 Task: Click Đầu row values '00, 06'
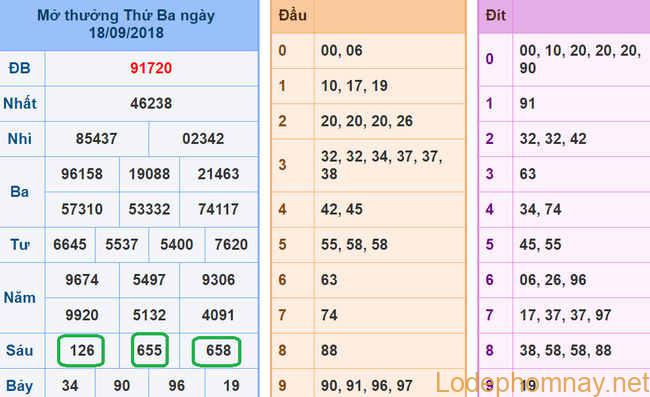point(342,51)
